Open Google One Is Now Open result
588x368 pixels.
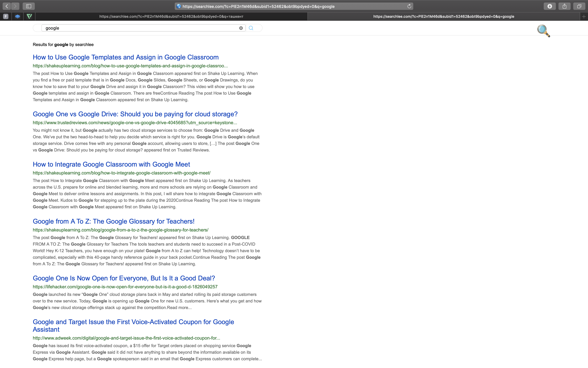coord(124,278)
